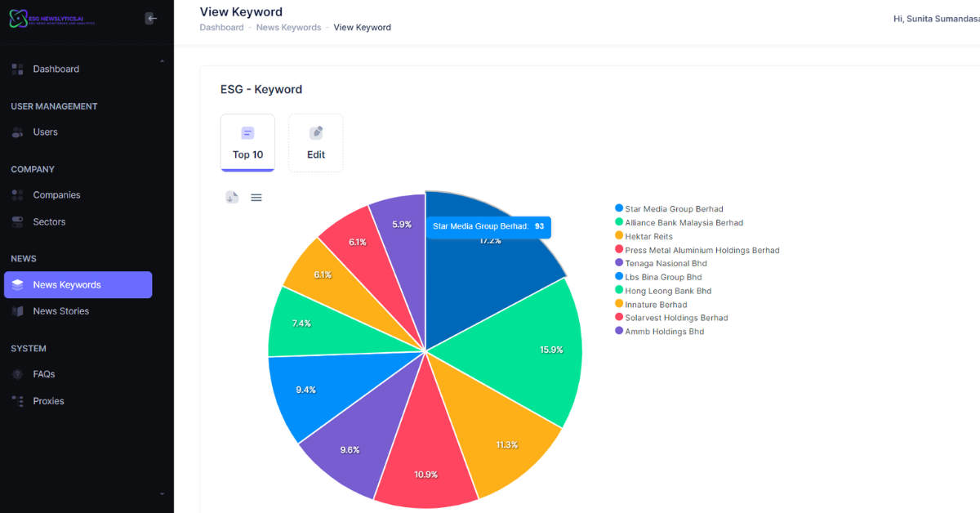Toggle Star Media Group Berhad legend marker
980x513 pixels.
[x=619, y=208]
